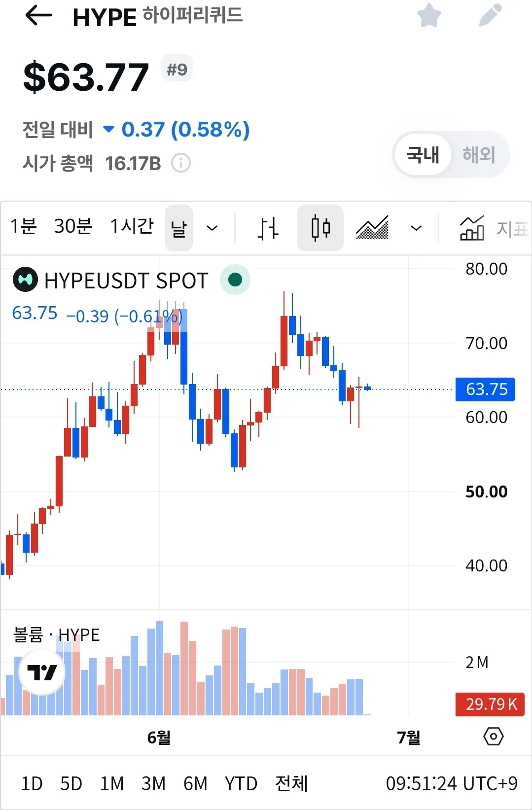Set range to YTD
This screenshot has width=532, height=810.
click(241, 783)
